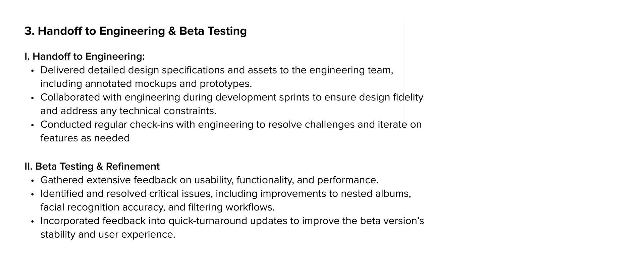Click the word 'performance' in the Gathered bullet
Screen dimensions: 644x269
[x=346, y=180]
